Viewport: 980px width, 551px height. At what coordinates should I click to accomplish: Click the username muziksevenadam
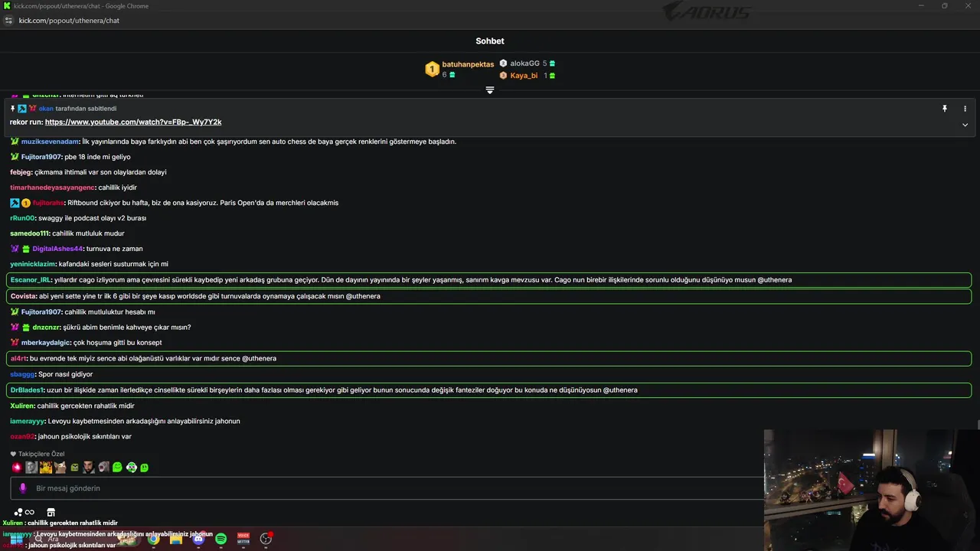pyautogui.click(x=50, y=142)
